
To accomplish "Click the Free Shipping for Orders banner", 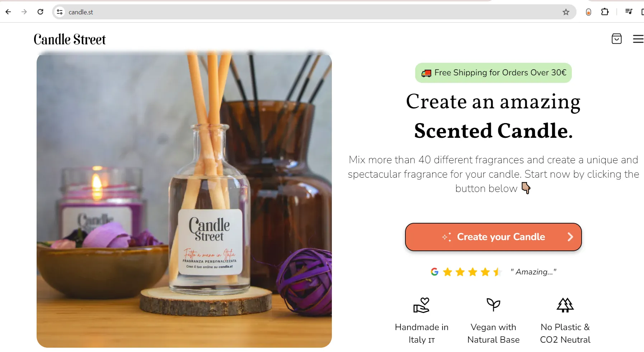I will [x=493, y=73].
